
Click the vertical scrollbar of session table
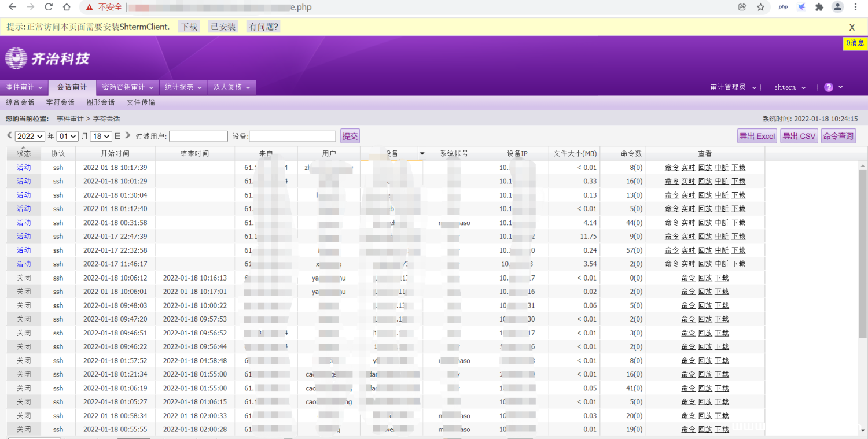pyautogui.click(x=862, y=231)
